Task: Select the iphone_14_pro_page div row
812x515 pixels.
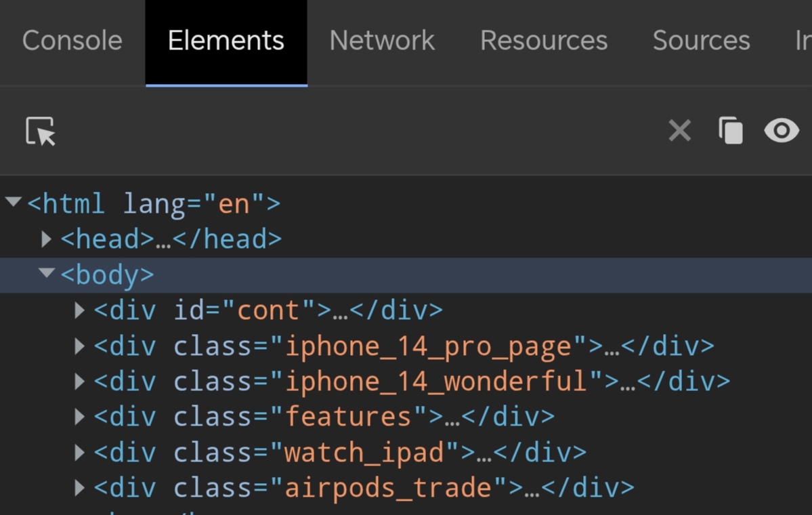Action: click(406, 346)
